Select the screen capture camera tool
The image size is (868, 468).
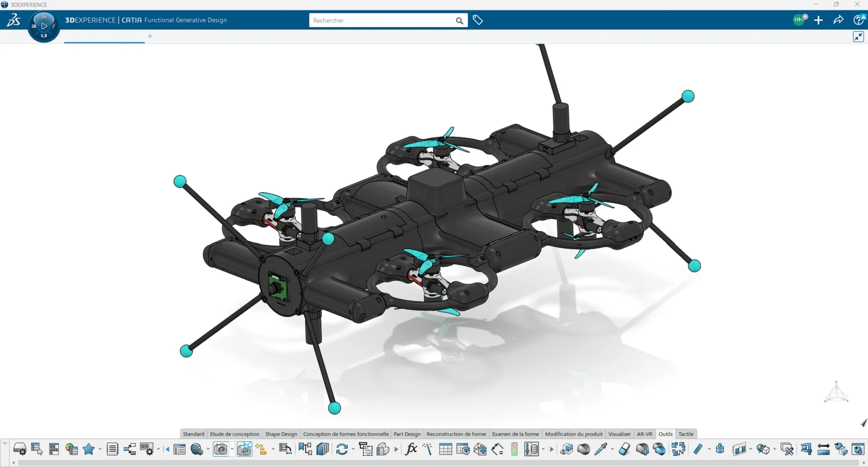[222, 449]
